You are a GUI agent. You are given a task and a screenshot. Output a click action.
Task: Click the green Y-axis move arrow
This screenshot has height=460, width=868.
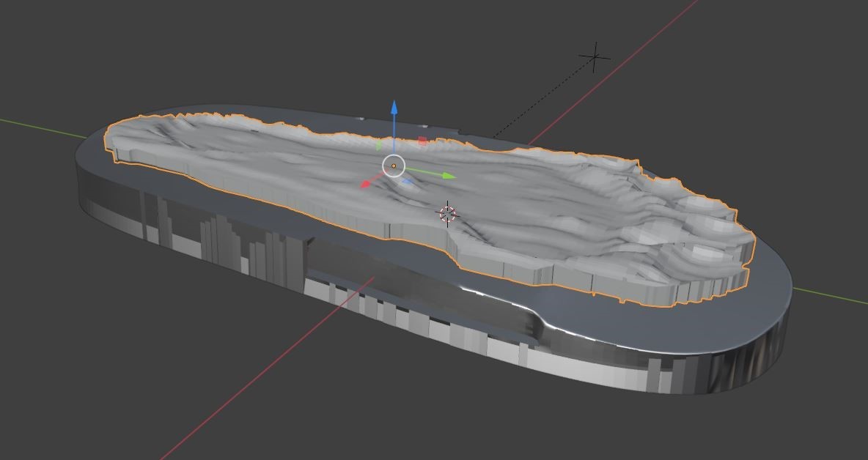[449, 176]
